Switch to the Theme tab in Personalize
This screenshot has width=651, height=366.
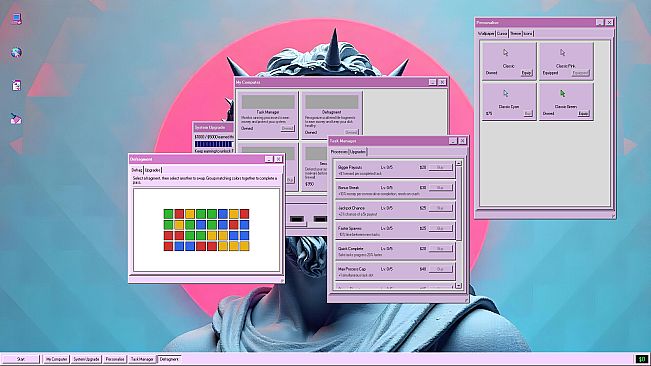[515, 33]
